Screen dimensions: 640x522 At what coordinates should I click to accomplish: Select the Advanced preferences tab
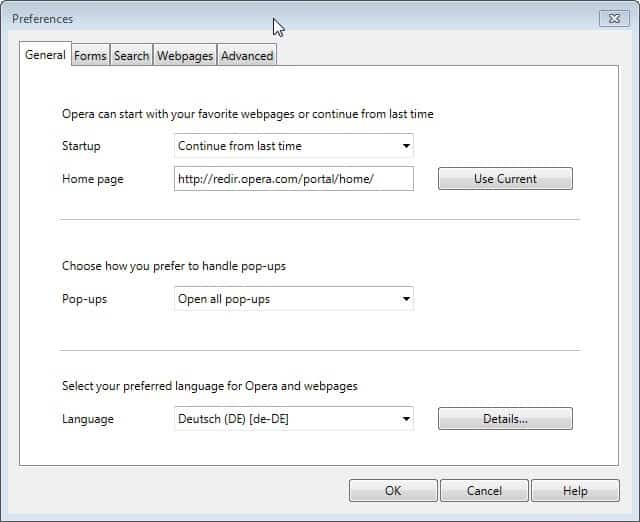[x=247, y=56]
